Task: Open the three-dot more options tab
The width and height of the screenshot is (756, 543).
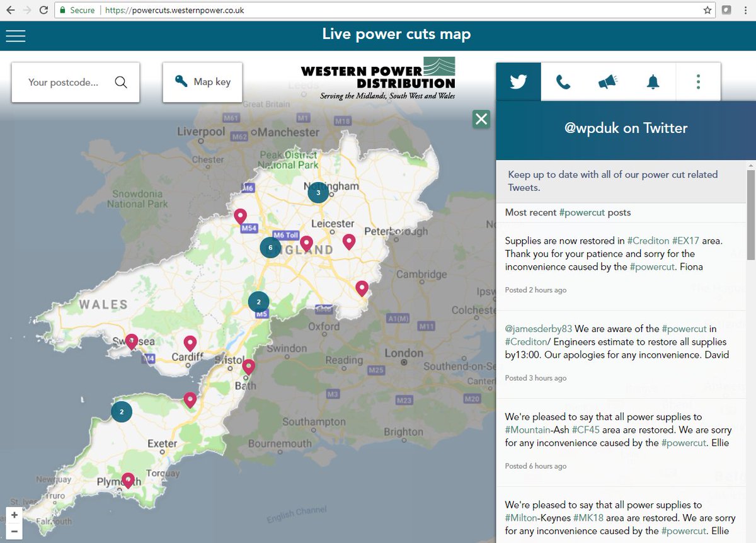Action: pyautogui.click(x=698, y=82)
